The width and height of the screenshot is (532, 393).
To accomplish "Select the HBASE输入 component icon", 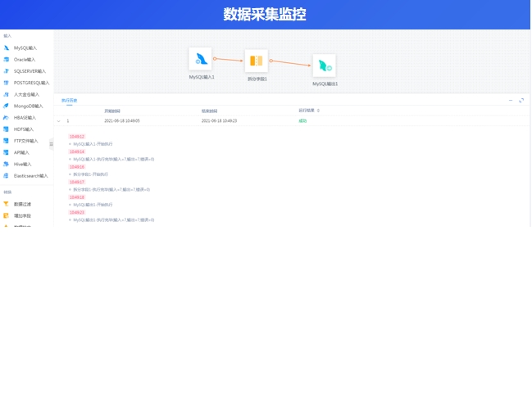I will pos(6,117).
